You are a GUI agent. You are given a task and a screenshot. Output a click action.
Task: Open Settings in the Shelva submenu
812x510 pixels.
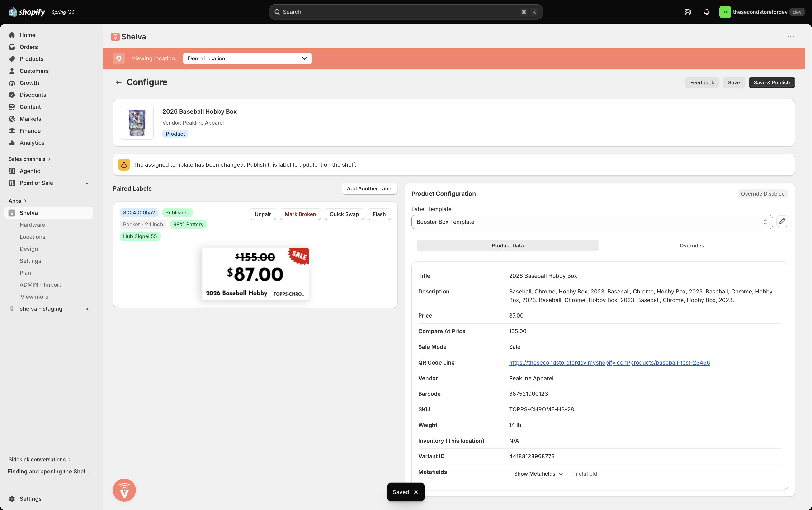30,261
